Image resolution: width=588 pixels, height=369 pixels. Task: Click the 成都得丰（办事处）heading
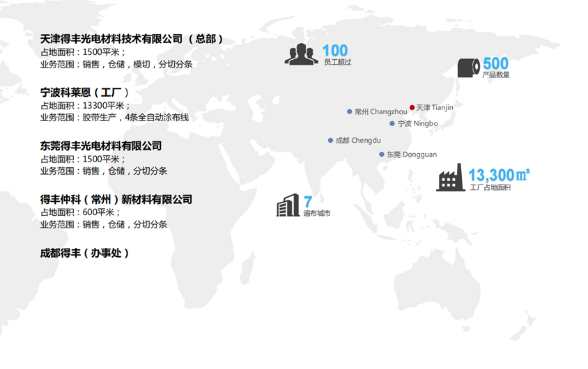pos(85,253)
